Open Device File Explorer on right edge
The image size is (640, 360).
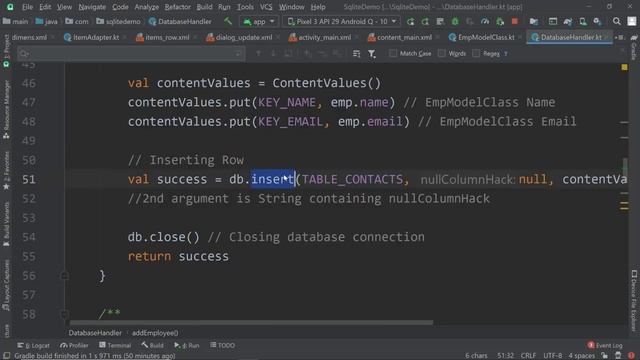tap(634, 300)
